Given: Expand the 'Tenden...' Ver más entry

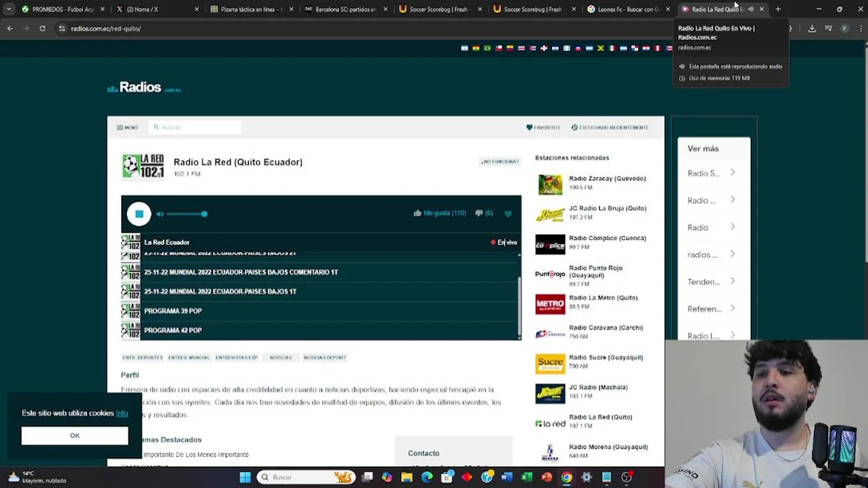Looking at the screenshot, I should tap(713, 282).
